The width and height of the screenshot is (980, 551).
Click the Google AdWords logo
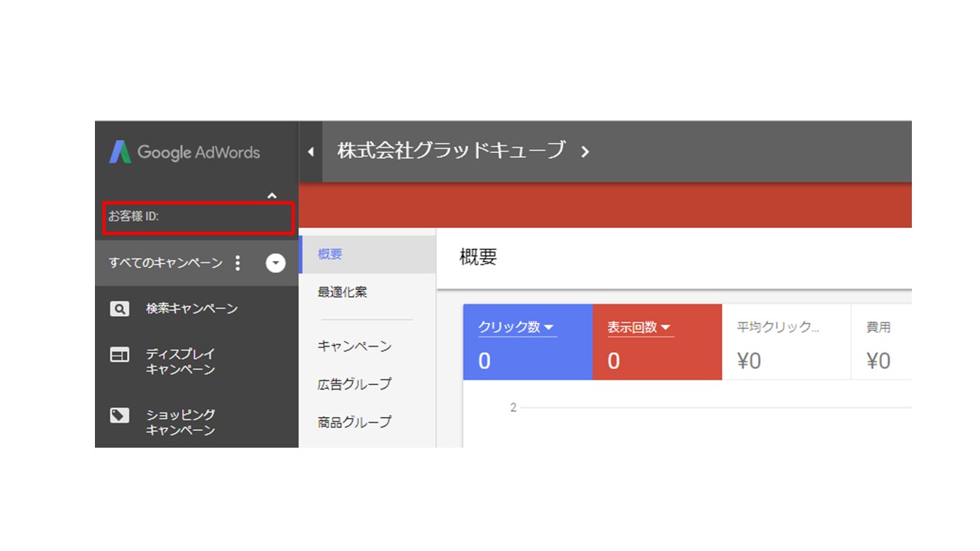coord(184,152)
